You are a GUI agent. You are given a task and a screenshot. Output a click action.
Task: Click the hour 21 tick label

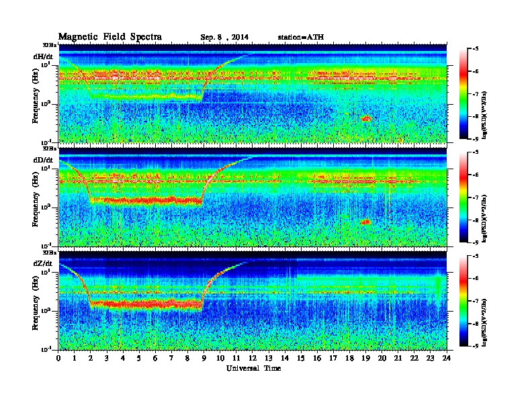coord(398,358)
